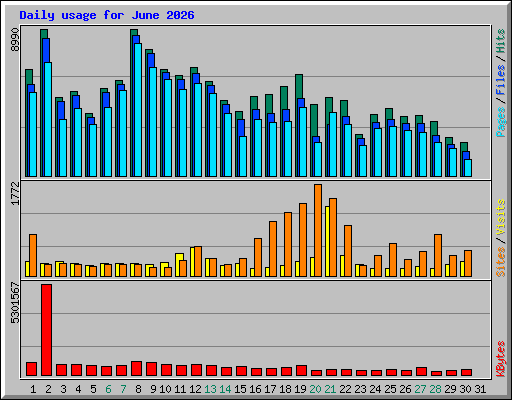Click green weekend day label 14
Screen dimensions: 512x400
click(x=225, y=389)
